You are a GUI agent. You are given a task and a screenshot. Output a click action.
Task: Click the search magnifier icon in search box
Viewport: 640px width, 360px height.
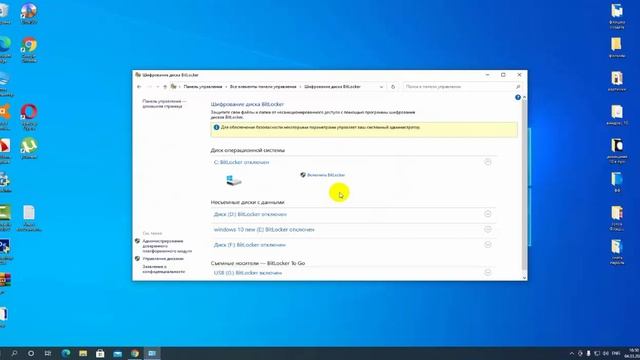click(x=518, y=87)
